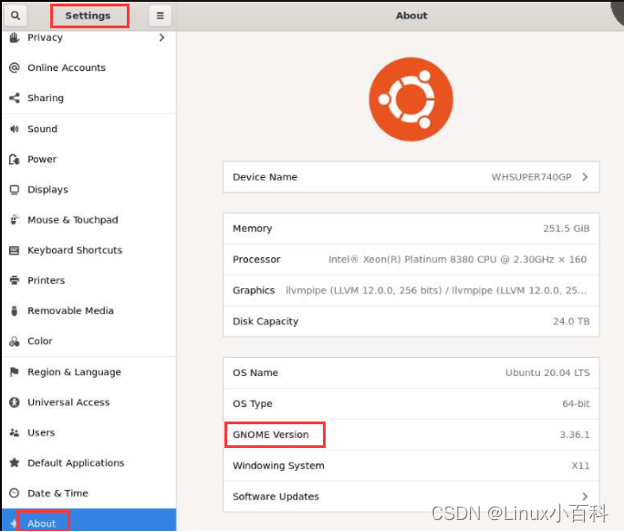Screen dimensions: 624x532
Task: Click the Printers printer icon
Action: 14,281
